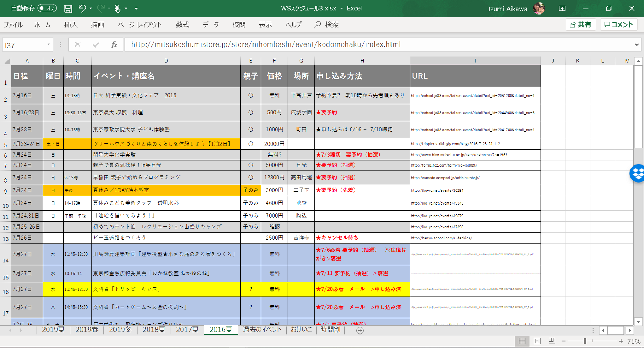The image size is (644, 348).
Task: Switch to the 2019春 sheet tab
Action: pos(87,330)
